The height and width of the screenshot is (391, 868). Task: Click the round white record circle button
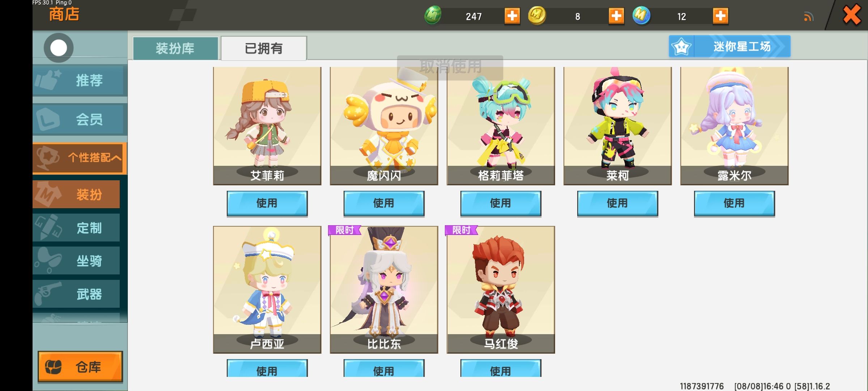coord(59,48)
